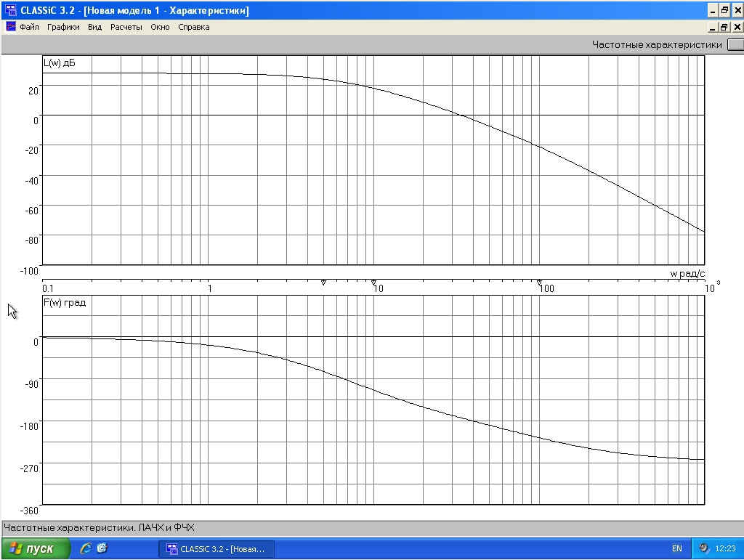
Task: Click the CLASSiC application icon in title bar
Action: point(10,10)
